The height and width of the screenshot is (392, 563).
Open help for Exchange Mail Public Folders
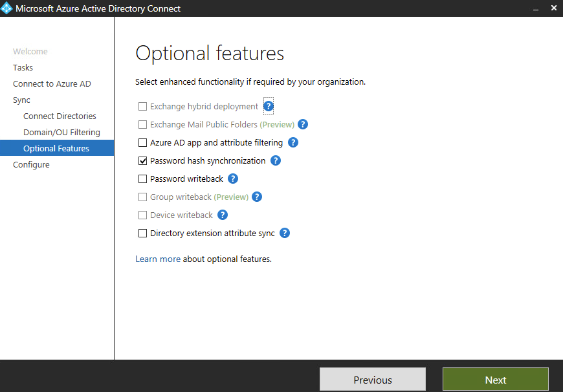303,124
